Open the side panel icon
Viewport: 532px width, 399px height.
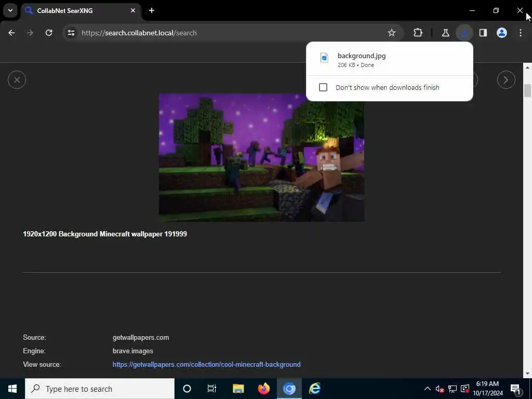click(x=483, y=33)
